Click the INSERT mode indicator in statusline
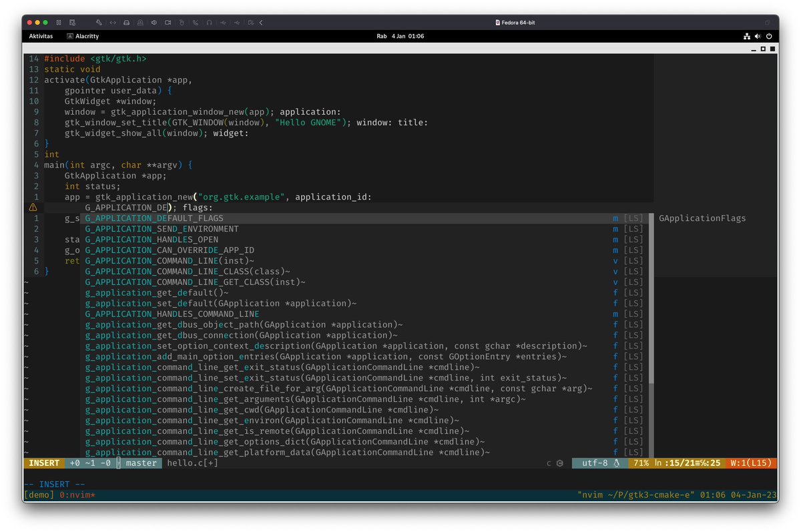Image resolution: width=801 pixels, height=532 pixels. [44, 463]
